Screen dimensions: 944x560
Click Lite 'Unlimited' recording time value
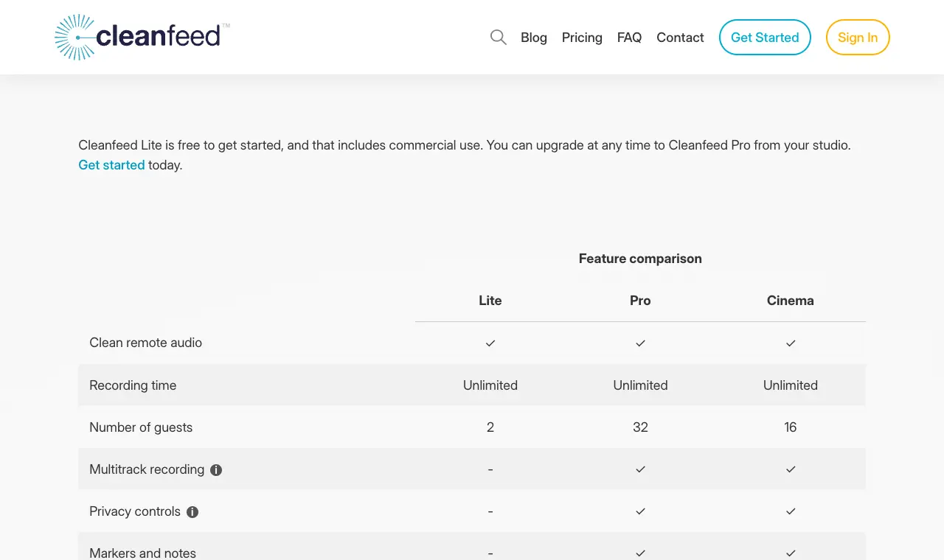pos(490,385)
